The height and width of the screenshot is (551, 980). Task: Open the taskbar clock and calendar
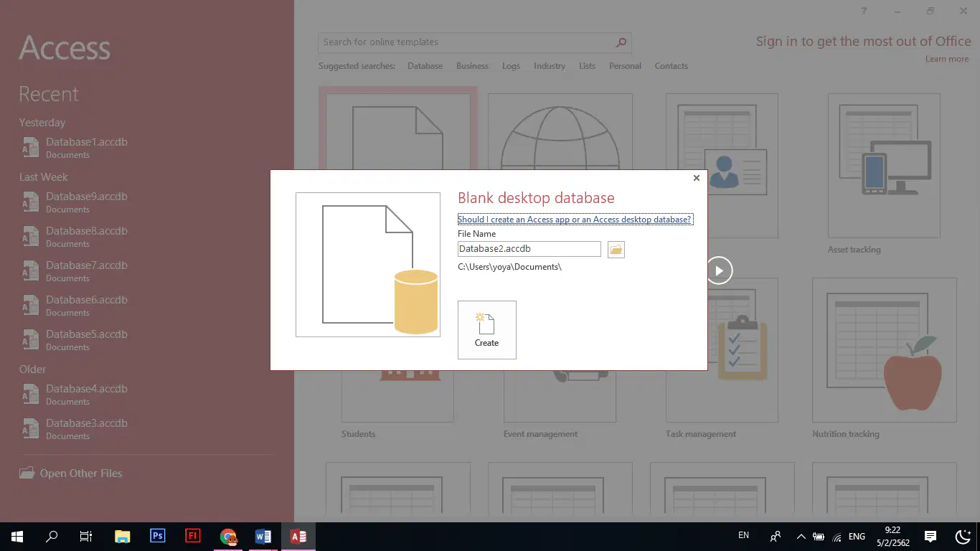click(892, 536)
